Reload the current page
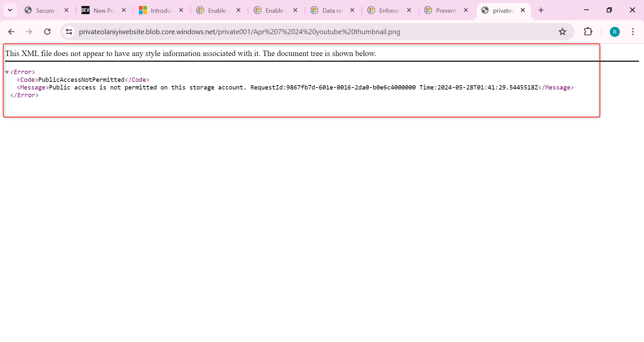This screenshot has width=644, height=342. coord(47,32)
